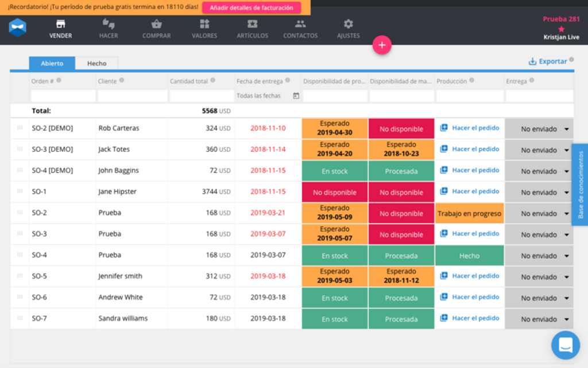
Task: Click Hacer el pedido icon on Rob Carteras row
Action: click(x=443, y=128)
